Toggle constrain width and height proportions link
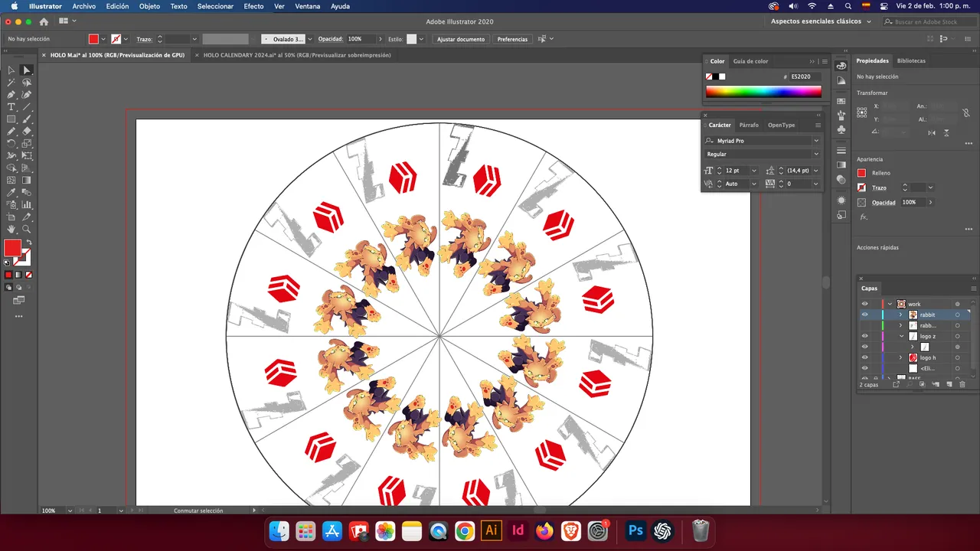This screenshot has height=551, width=980. 967,112
